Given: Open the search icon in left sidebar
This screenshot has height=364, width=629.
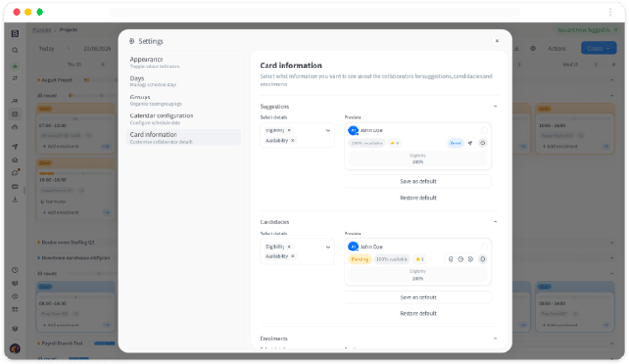Looking at the screenshot, I should (x=15, y=50).
